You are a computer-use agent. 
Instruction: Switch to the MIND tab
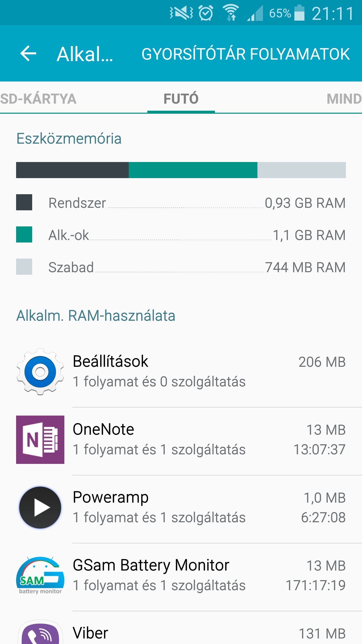coord(344,99)
